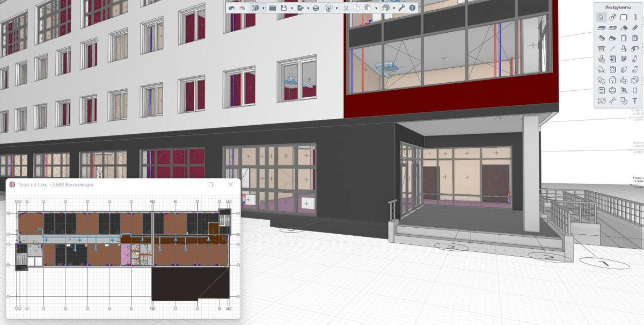Select the Text tool letter T

[x=635, y=100]
